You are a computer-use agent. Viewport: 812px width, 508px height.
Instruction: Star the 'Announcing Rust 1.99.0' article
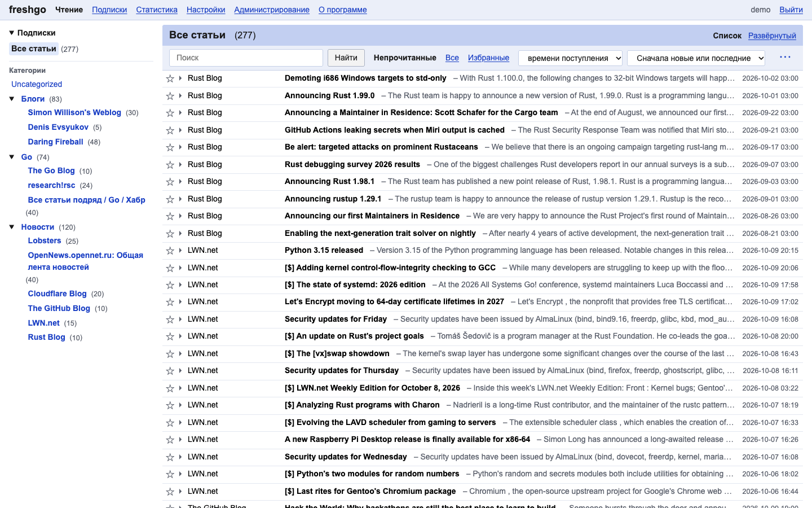170,96
